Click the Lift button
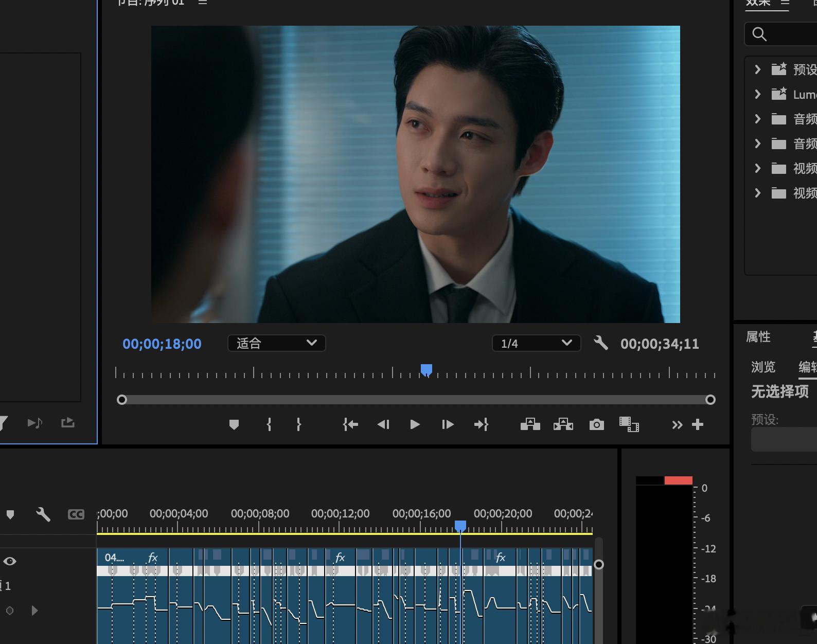 coord(530,424)
